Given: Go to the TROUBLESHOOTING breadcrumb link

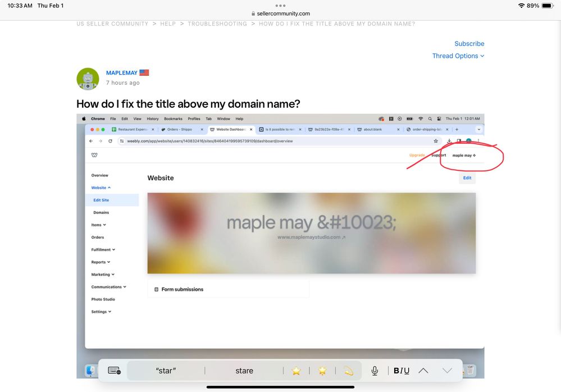Looking at the screenshot, I should (x=217, y=24).
